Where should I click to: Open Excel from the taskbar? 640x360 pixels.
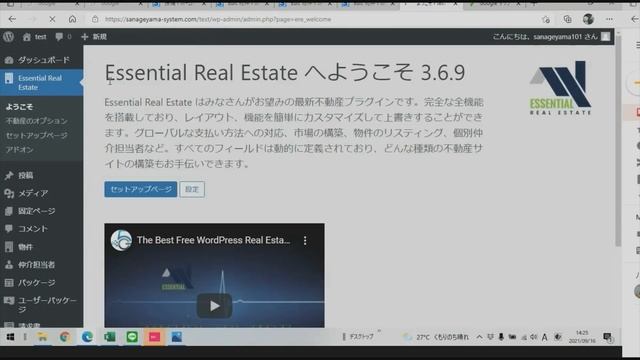tap(109, 337)
